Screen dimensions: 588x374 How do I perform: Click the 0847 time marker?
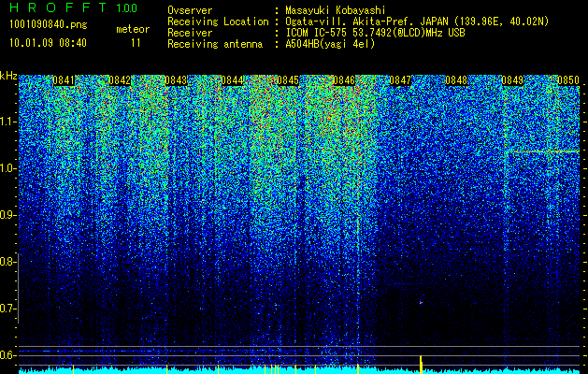pyautogui.click(x=400, y=80)
